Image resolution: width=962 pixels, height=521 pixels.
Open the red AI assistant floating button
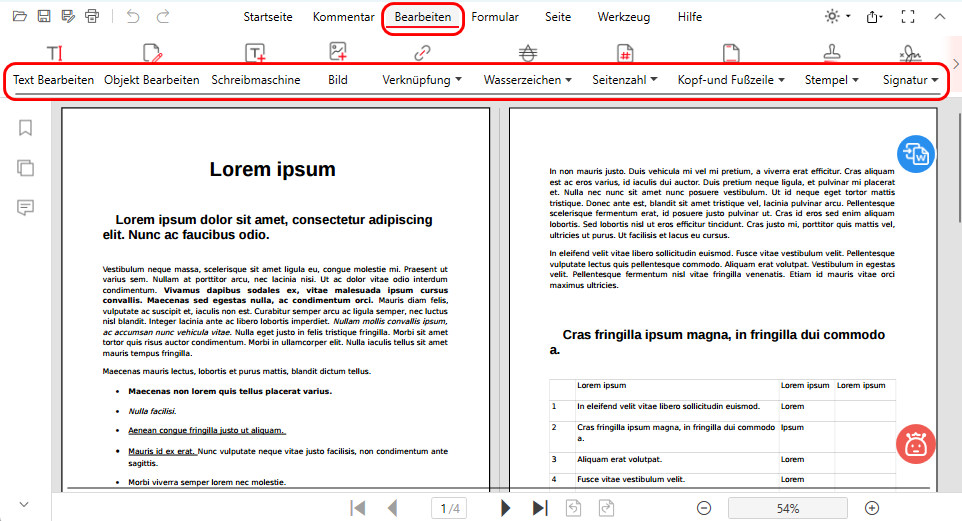pos(914,443)
